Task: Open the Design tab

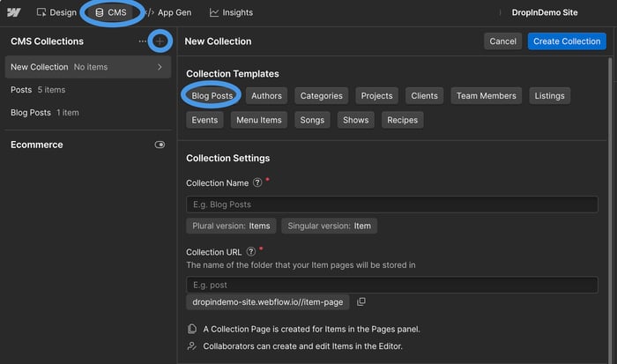Action: click(x=56, y=12)
